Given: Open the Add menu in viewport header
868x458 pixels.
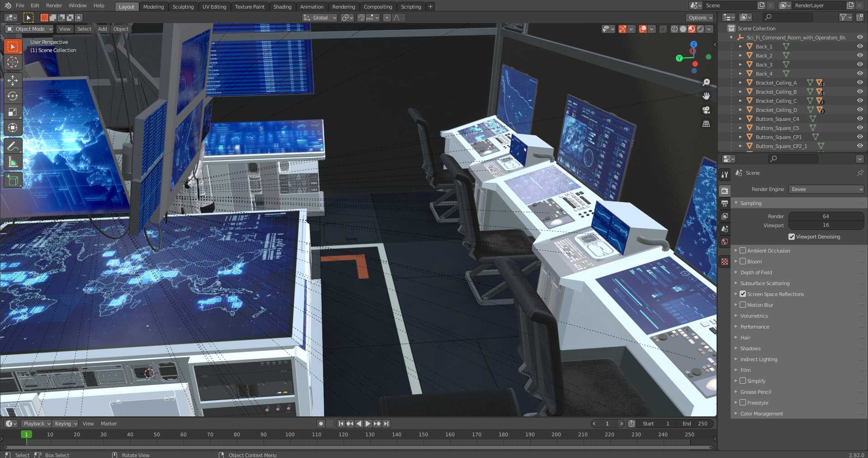Looking at the screenshot, I should tap(103, 29).
